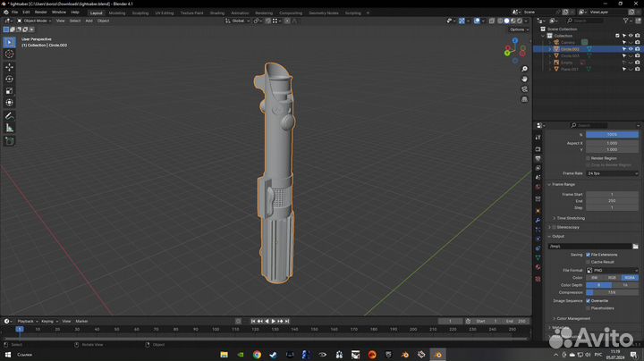Uncheck the File Extensions checkbox
The image size is (644, 361).
589,255
